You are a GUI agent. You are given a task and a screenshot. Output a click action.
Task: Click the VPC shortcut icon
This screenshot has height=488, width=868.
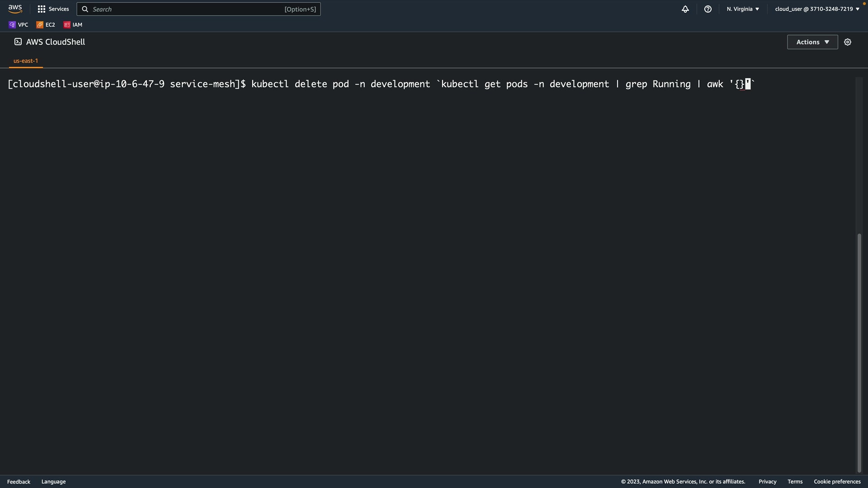(12, 25)
